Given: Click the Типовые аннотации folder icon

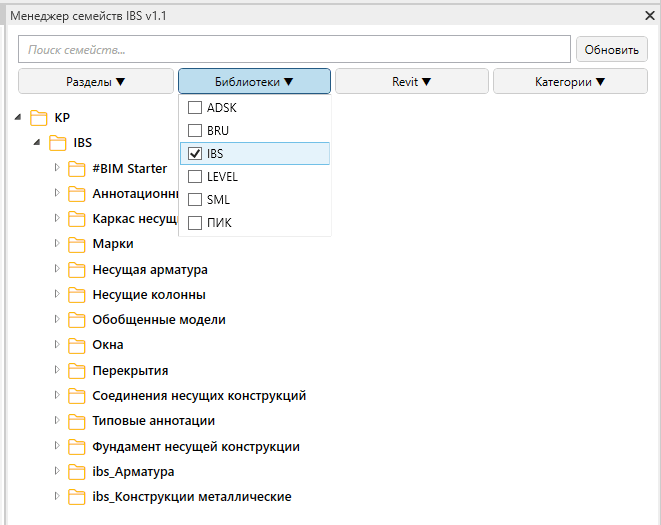Looking at the screenshot, I should tap(77, 421).
